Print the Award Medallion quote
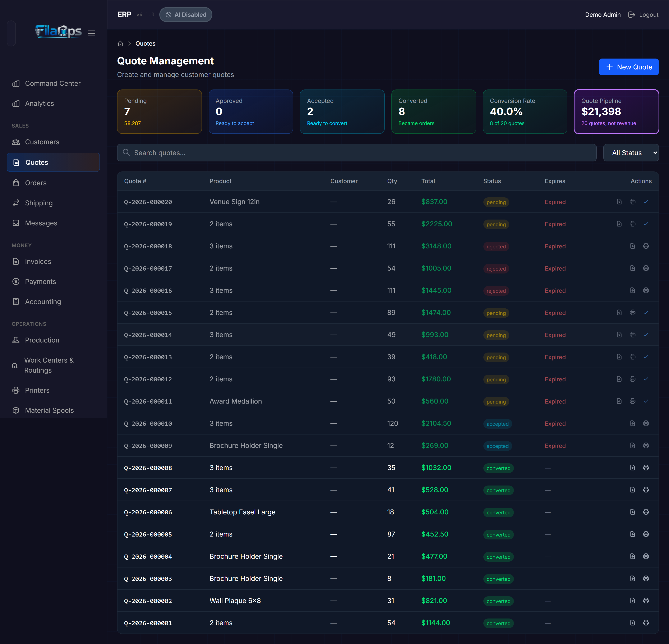 click(632, 401)
